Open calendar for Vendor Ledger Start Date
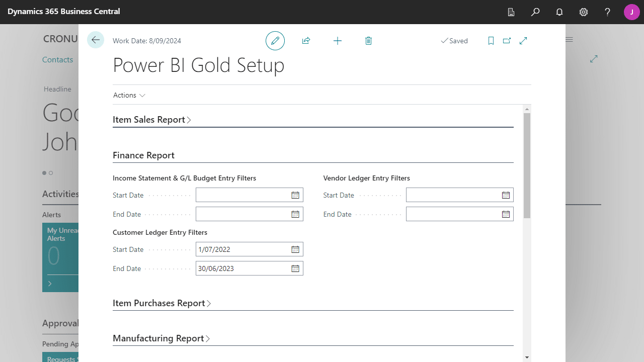Screen dimensions: 644x362 (506, 195)
